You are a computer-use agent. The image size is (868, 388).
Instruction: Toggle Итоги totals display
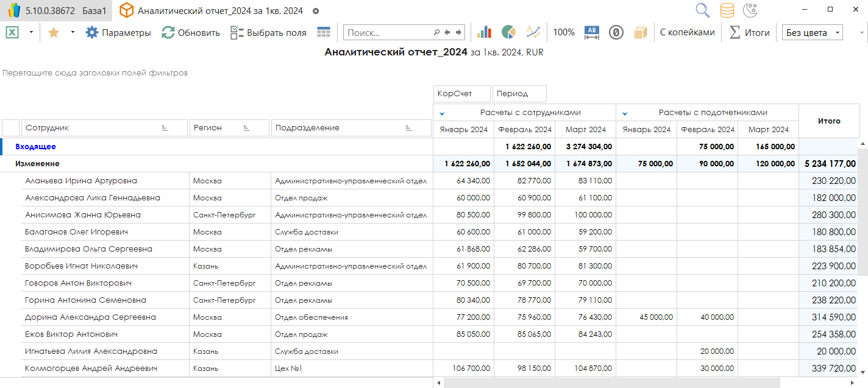[x=750, y=32]
